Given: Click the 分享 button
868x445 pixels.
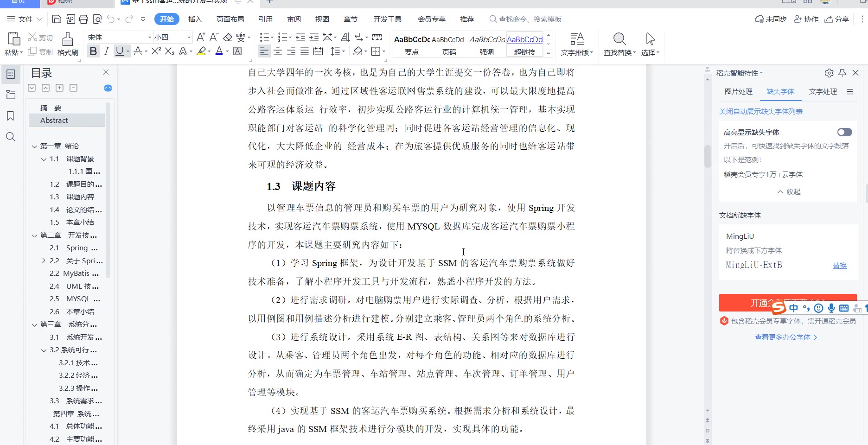Looking at the screenshot, I should click(x=837, y=19).
